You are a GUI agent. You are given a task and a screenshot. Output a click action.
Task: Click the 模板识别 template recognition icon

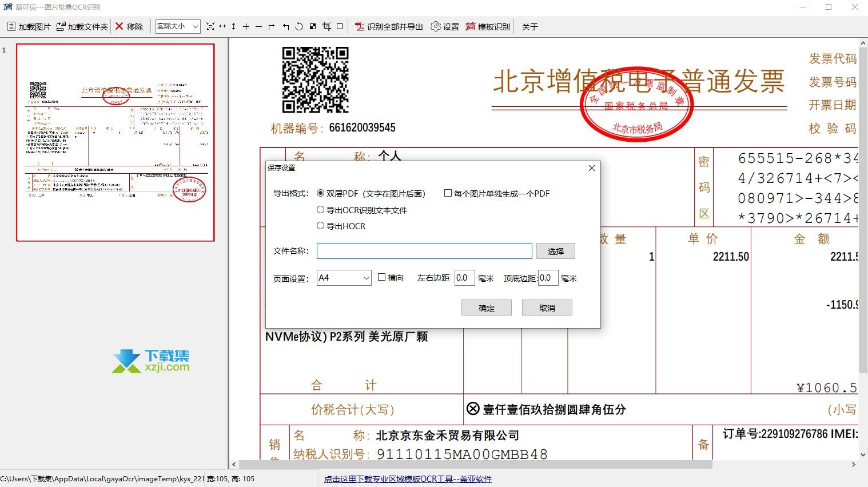pyautogui.click(x=471, y=26)
